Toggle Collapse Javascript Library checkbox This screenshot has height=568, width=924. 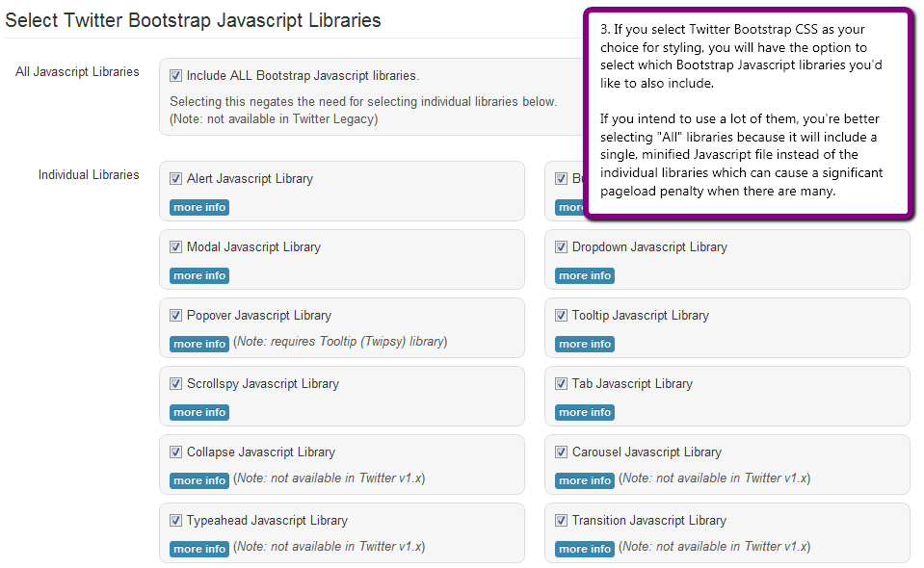coord(175,452)
